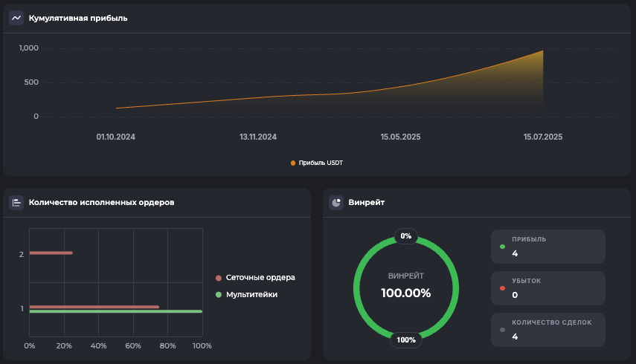The image size is (636, 364).
Task: Click the green Мультитейки bar in row 1
Action: pos(115,312)
